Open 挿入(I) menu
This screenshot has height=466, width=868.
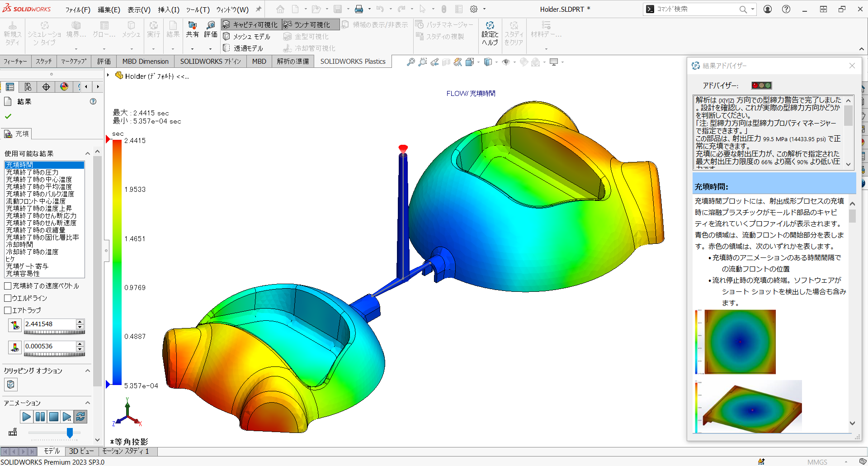(169, 10)
